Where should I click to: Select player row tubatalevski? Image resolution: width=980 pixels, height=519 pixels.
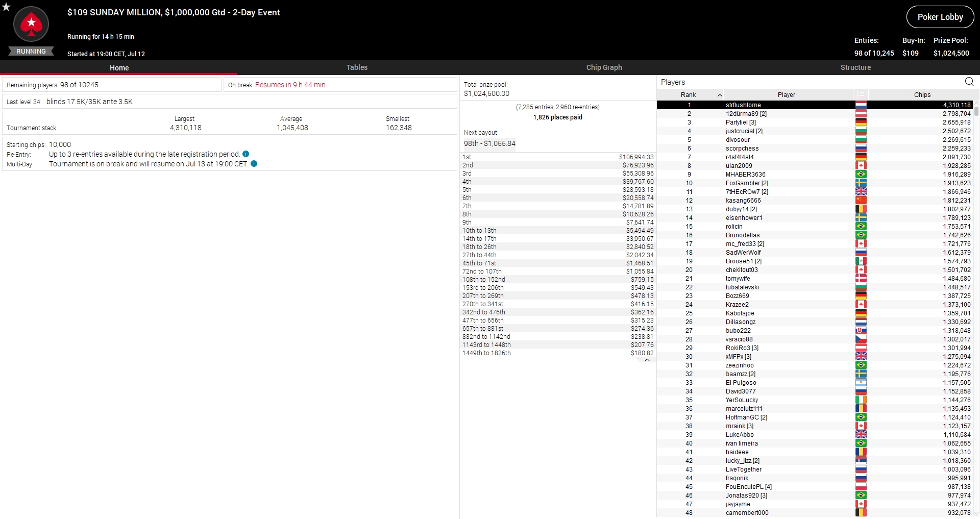[x=815, y=287]
